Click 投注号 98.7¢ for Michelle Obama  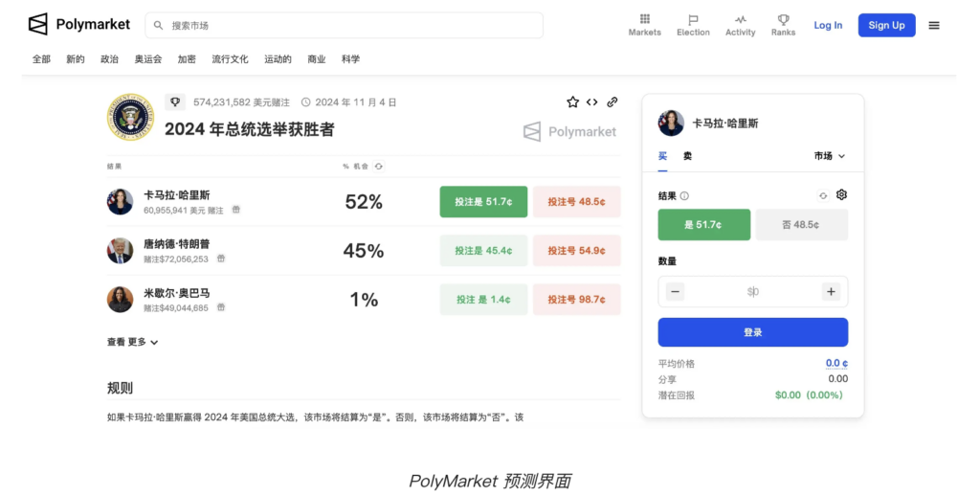pos(576,300)
